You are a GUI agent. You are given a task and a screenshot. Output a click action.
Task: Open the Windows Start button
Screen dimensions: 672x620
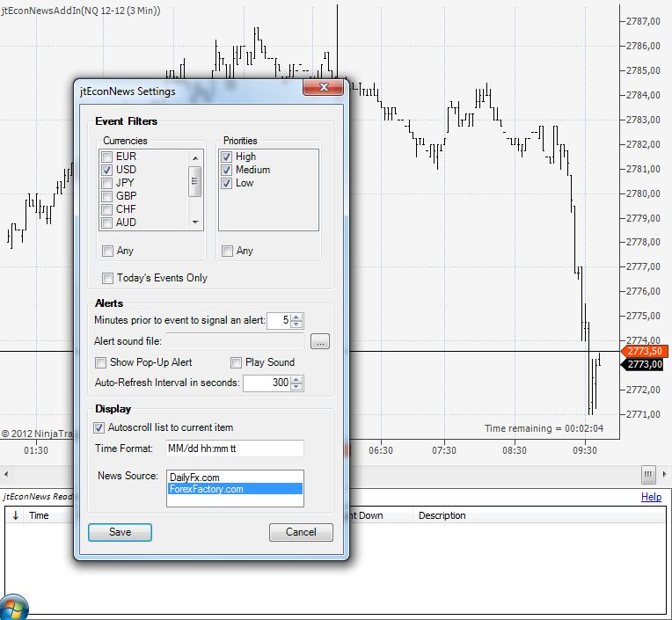coord(13,609)
